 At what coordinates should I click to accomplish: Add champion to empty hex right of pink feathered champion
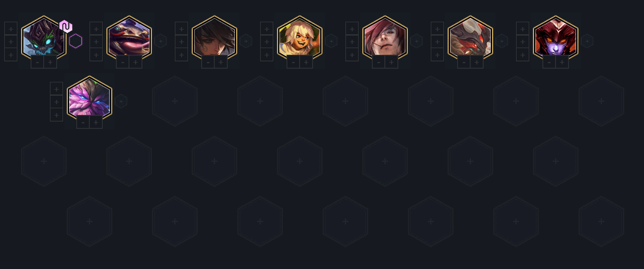[x=175, y=101]
